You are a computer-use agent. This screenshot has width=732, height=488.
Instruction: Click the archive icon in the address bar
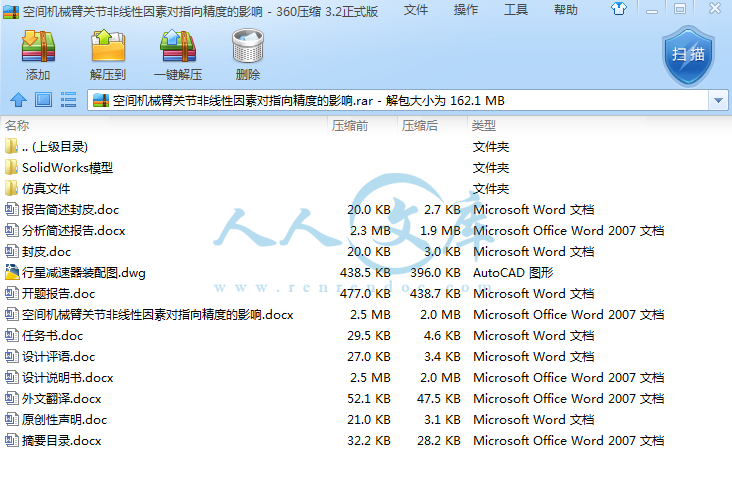click(x=100, y=100)
